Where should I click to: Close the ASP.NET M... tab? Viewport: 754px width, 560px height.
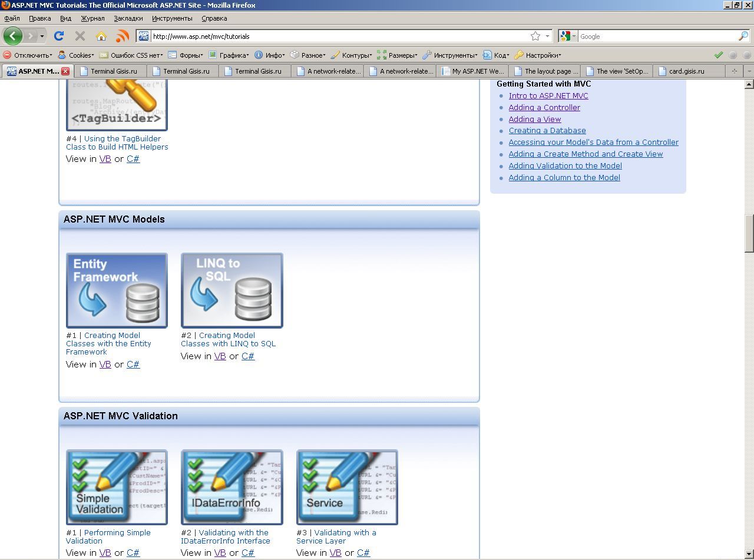coord(65,71)
